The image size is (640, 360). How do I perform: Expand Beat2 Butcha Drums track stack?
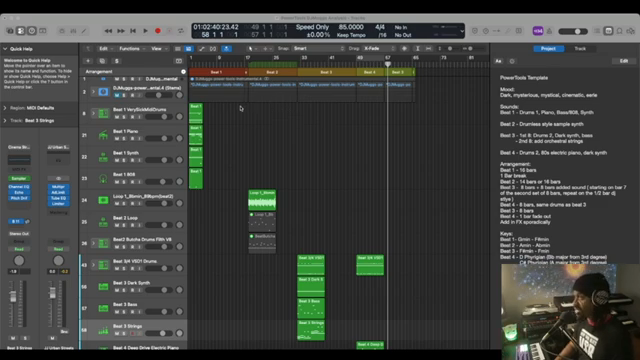point(93,243)
